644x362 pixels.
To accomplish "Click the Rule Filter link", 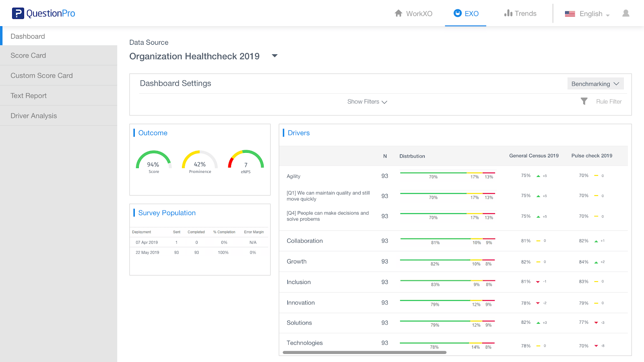I will (x=609, y=102).
